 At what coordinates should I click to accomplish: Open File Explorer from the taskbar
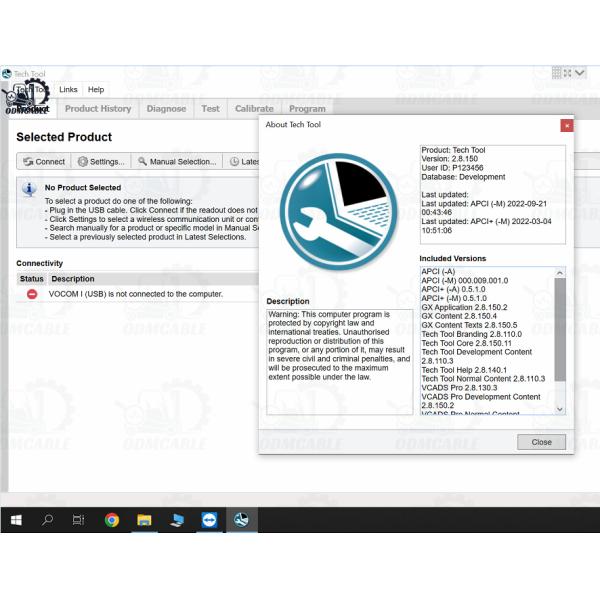[143, 520]
